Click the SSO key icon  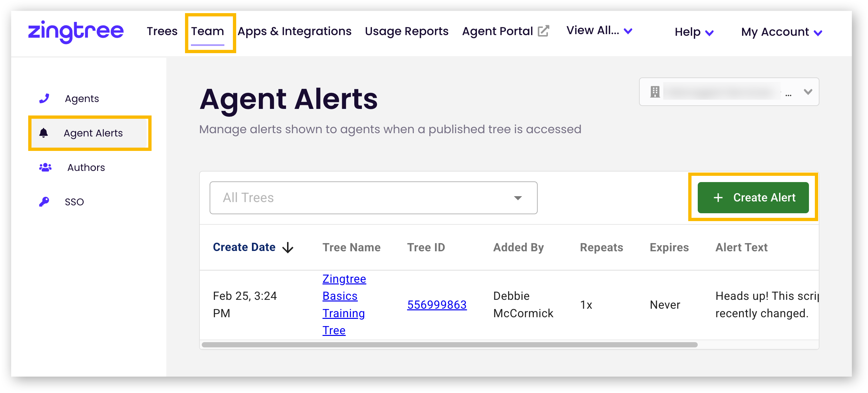tap(44, 201)
